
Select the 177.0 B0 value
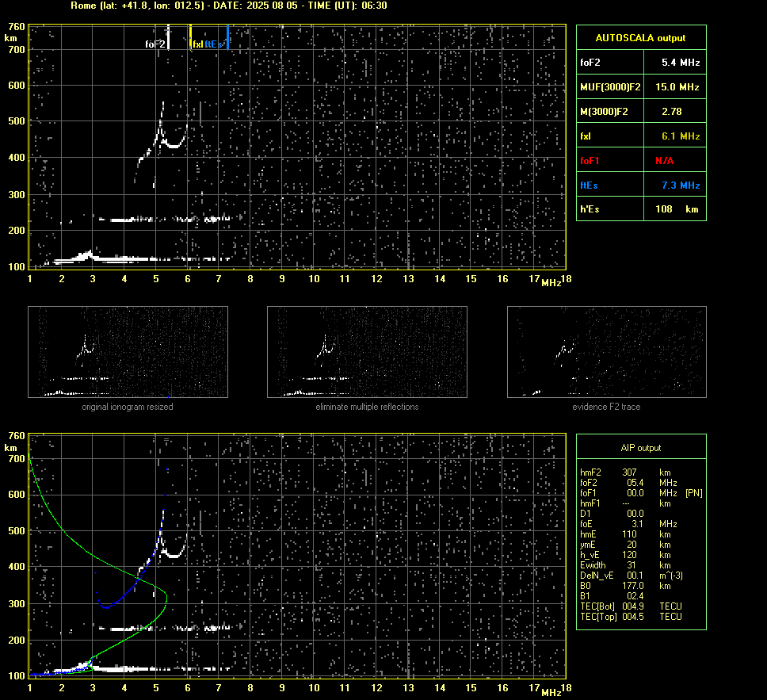click(633, 586)
